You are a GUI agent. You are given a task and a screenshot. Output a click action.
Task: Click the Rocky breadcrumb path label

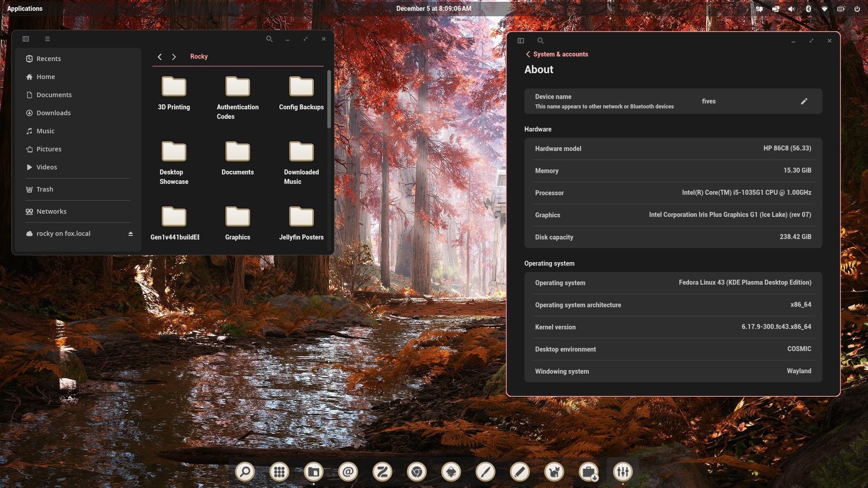pos(199,56)
